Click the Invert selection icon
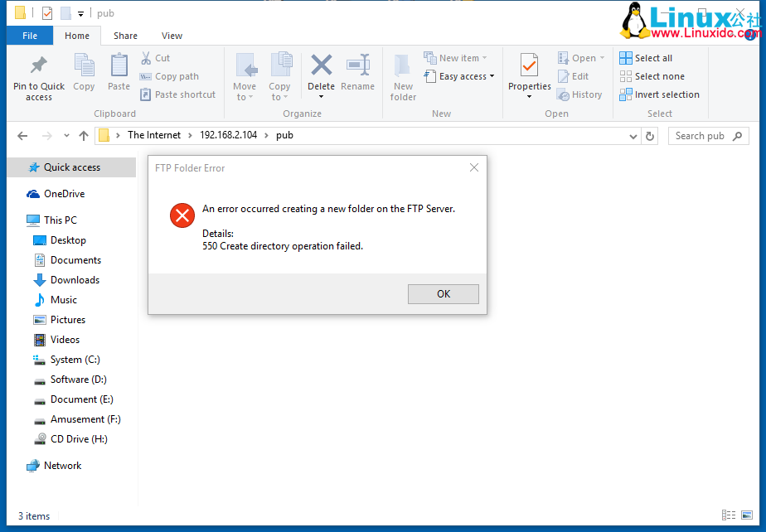 tap(626, 94)
